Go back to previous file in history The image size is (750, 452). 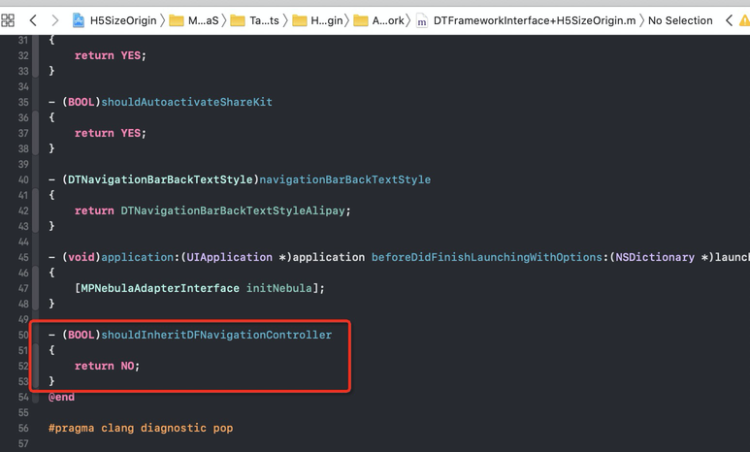pos(33,21)
